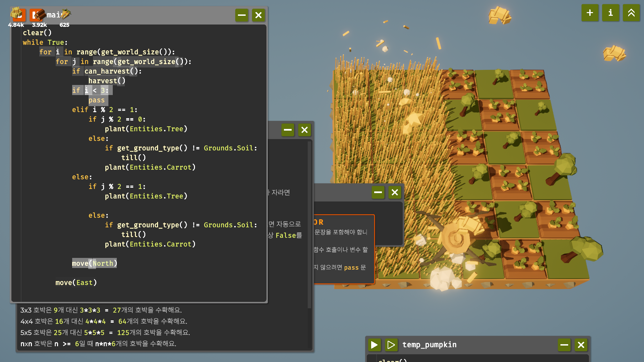Open the info panel button
Viewport: 644px width, 362px height.
pos(610,13)
